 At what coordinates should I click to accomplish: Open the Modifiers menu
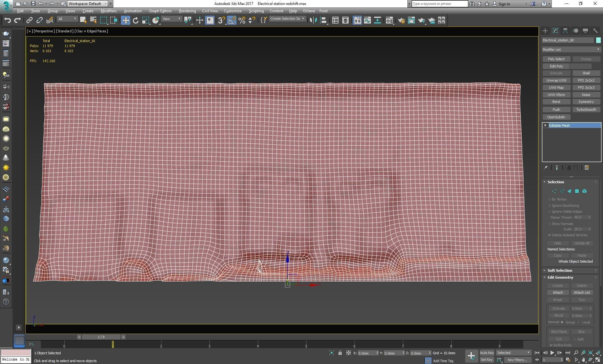[108, 11]
